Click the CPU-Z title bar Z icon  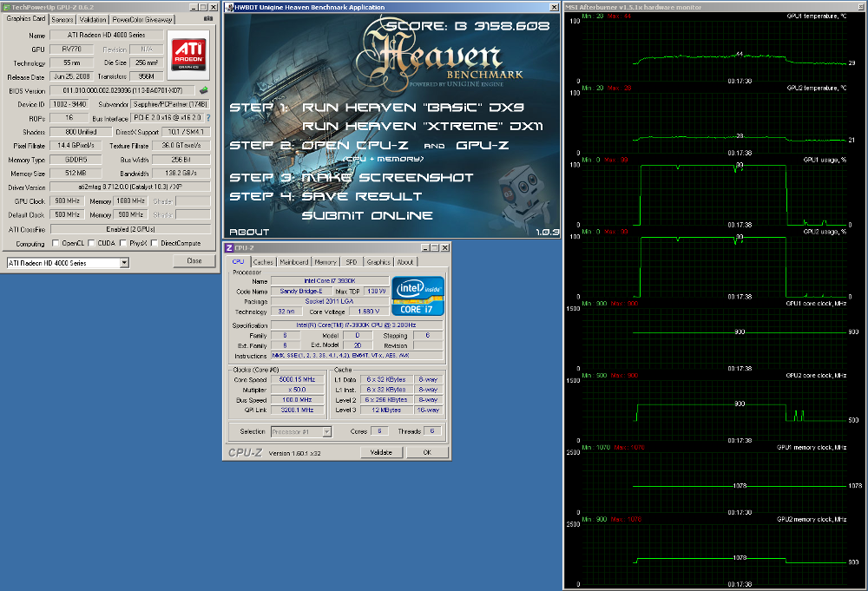[229, 248]
